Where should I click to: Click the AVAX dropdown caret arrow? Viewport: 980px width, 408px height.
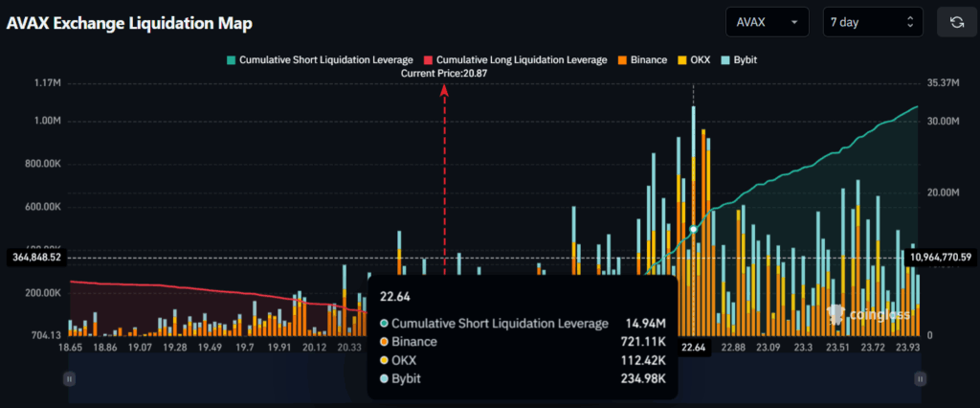click(794, 23)
